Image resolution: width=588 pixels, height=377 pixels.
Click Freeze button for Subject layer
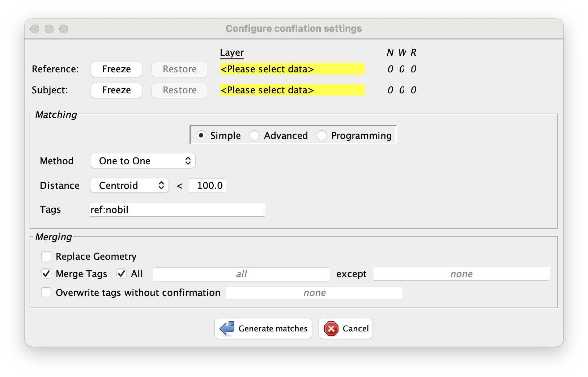[x=116, y=90]
